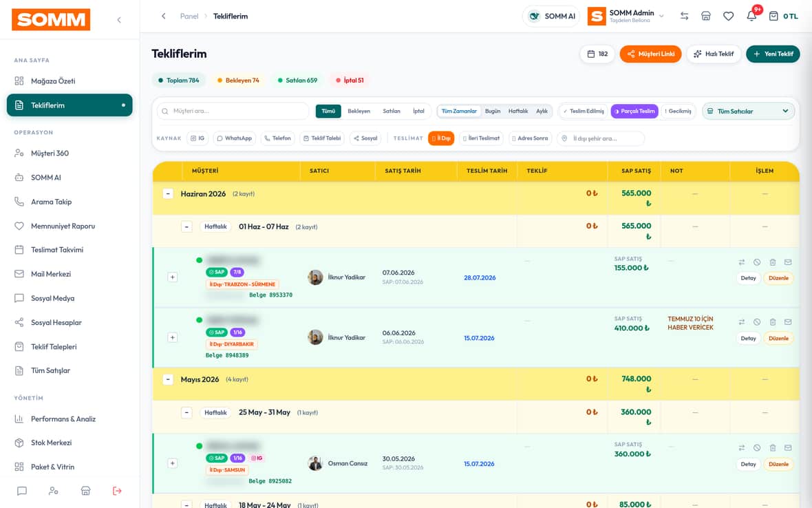Click the Yeni Teklif button
Screen dimensions: 812x508
pos(773,54)
